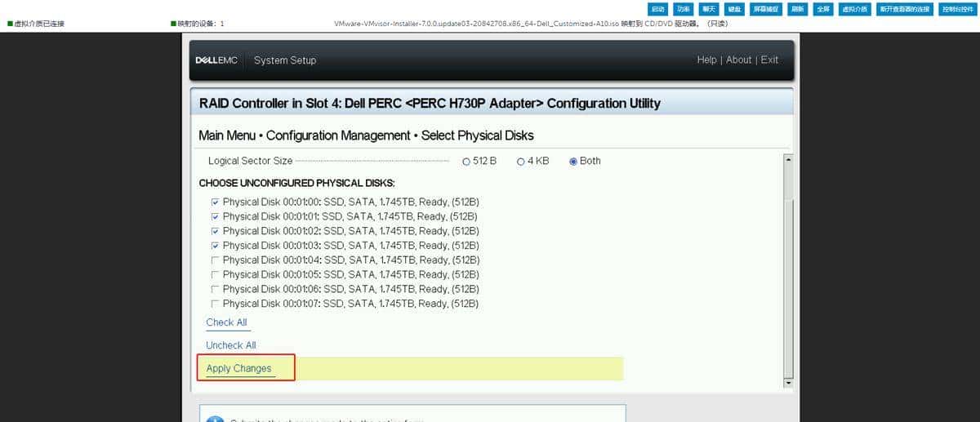Open the 聊天 (Chat) button
980x422 pixels.
tap(709, 9)
